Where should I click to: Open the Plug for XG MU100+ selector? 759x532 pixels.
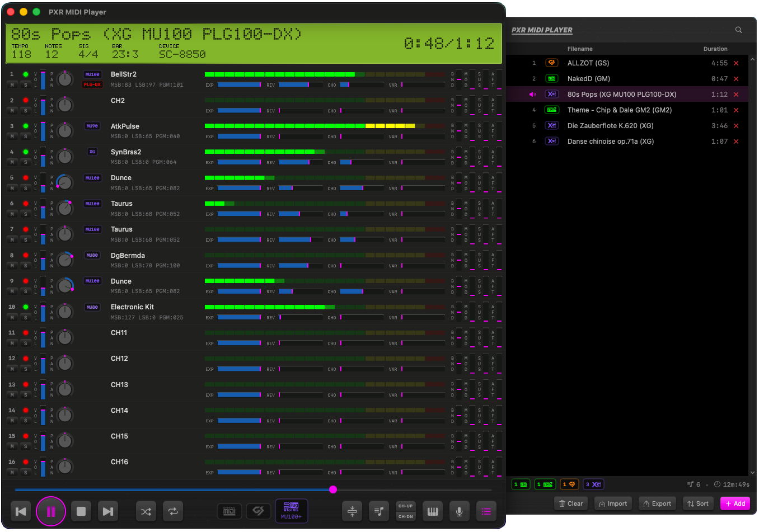click(291, 511)
